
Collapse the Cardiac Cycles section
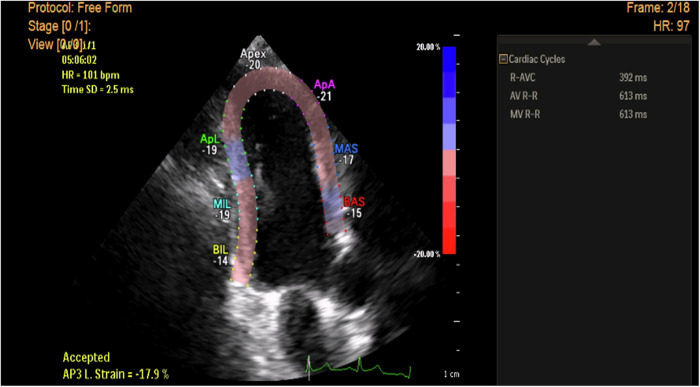(x=503, y=59)
